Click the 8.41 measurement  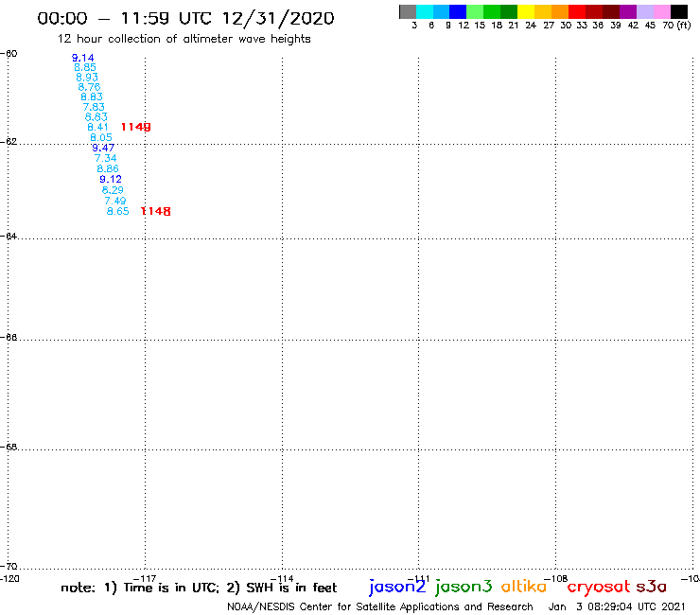(97, 128)
